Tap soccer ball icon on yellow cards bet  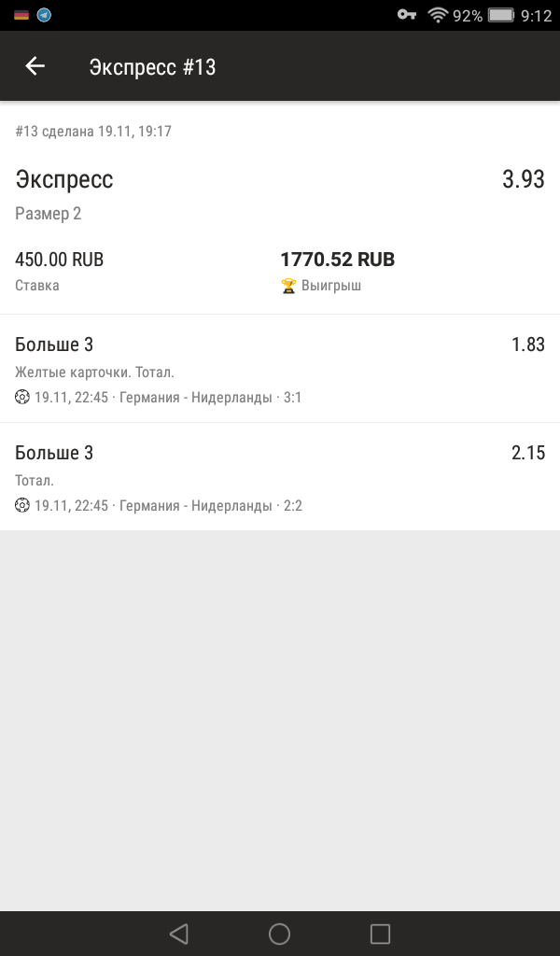click(22, 398)
